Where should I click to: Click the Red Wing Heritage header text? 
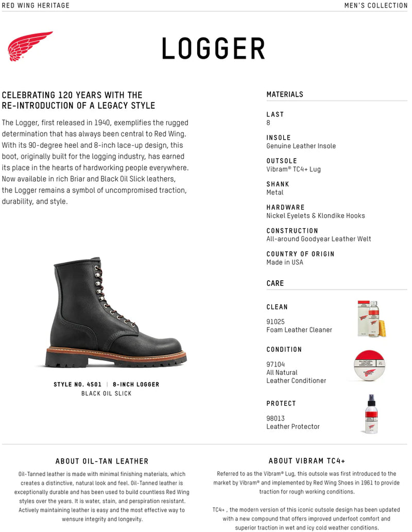click(36, 6)
